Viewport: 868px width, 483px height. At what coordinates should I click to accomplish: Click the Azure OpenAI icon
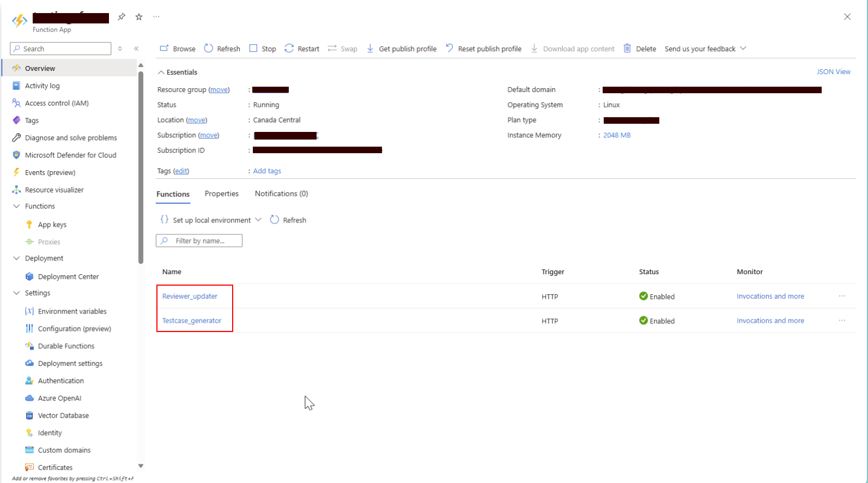tap(29, 398)
